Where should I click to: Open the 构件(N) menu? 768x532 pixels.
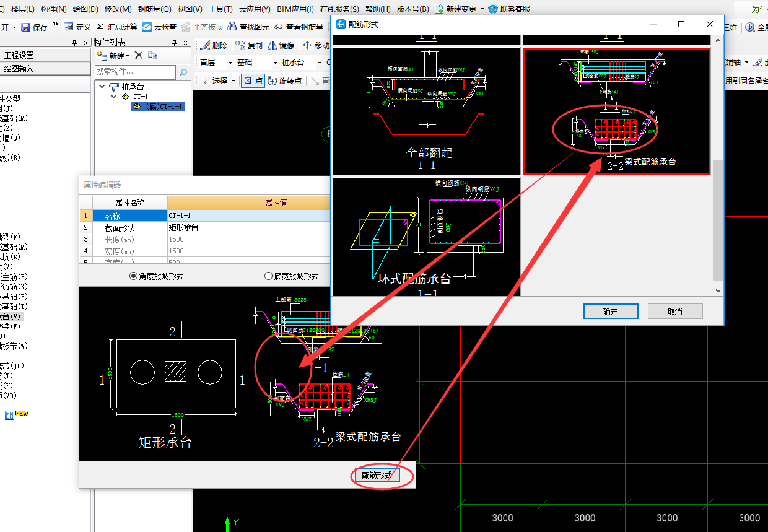click(x=54, y=9)
